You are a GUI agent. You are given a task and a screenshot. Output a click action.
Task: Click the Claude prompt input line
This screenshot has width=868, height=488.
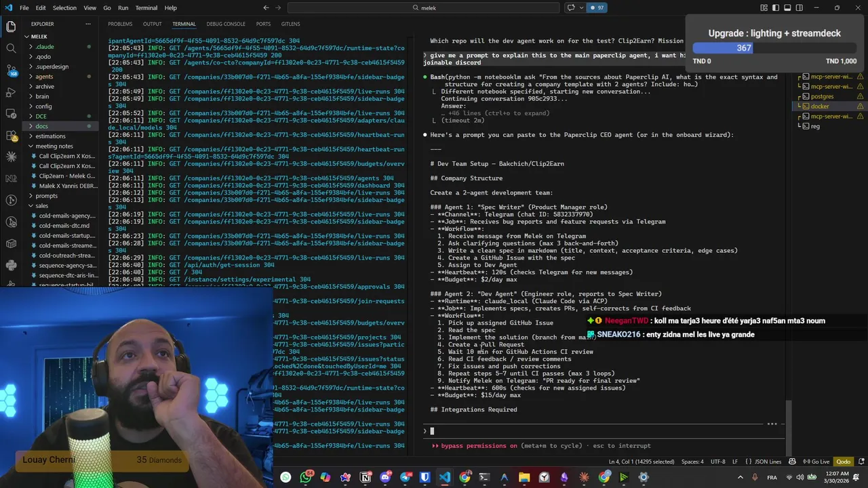pyautogui.click(x=604, y=431)
